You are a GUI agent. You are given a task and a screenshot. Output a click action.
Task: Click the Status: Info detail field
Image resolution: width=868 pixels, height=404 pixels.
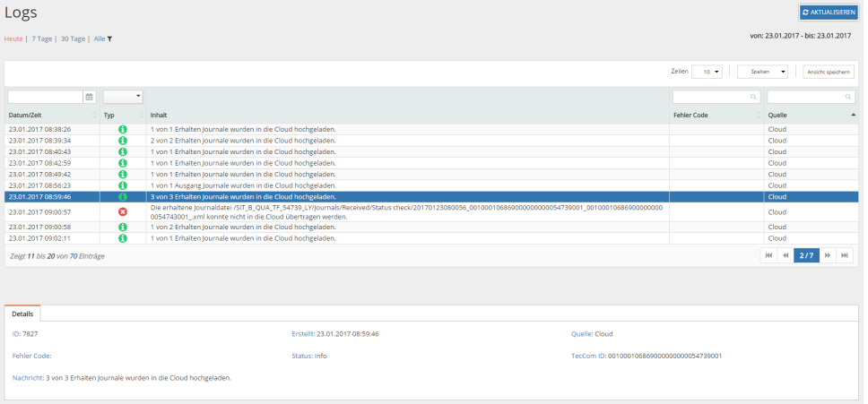[308, 356]
